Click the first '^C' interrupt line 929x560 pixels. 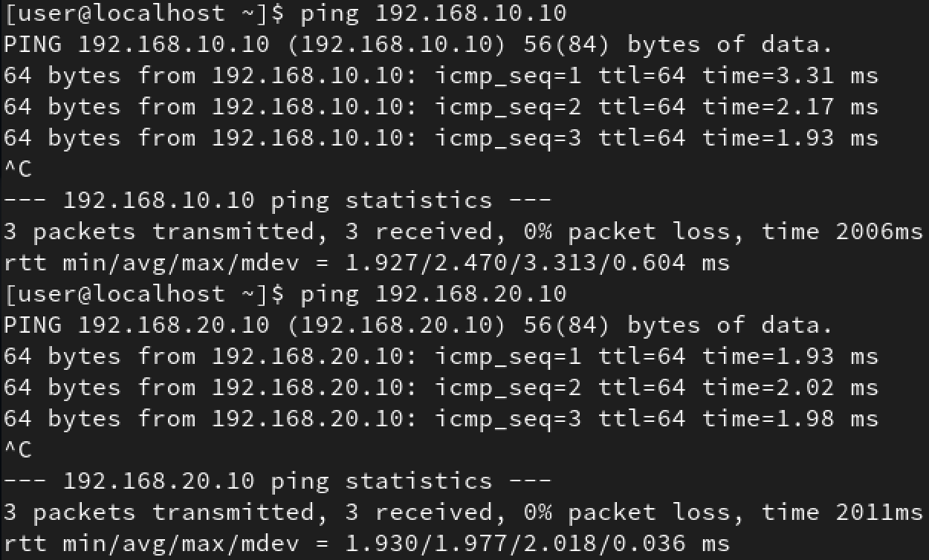point(18,169)
